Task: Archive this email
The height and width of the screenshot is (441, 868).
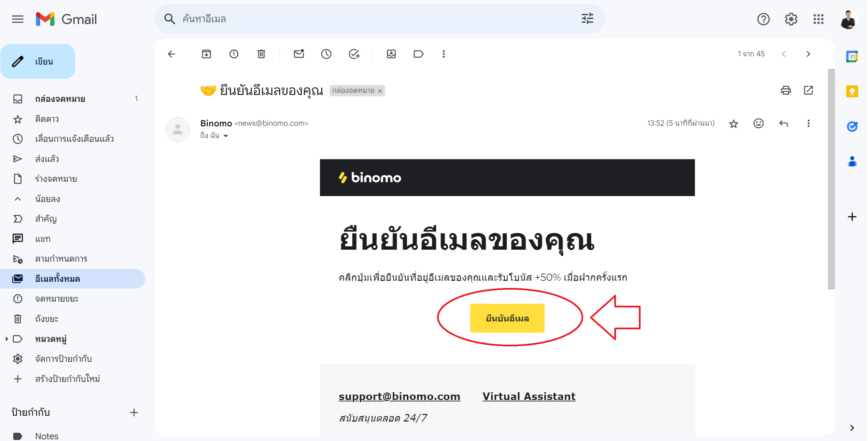Action: click(206, 54)
